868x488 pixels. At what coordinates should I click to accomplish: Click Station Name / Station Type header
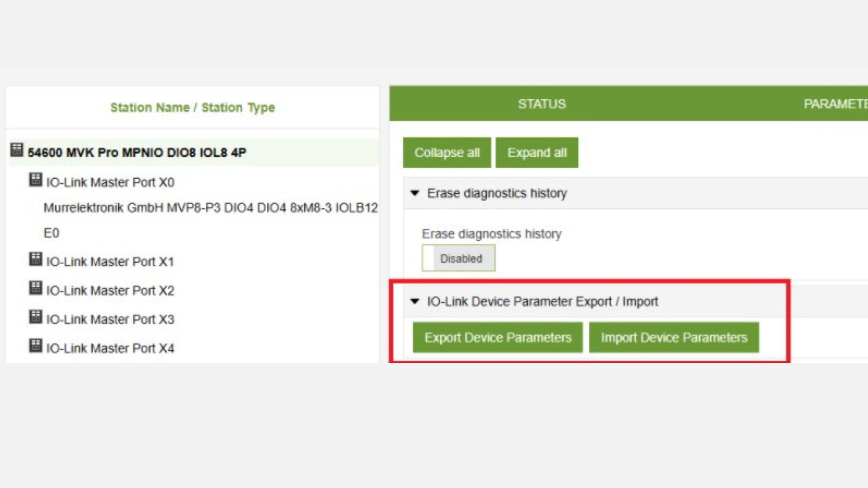click(192, 108)
